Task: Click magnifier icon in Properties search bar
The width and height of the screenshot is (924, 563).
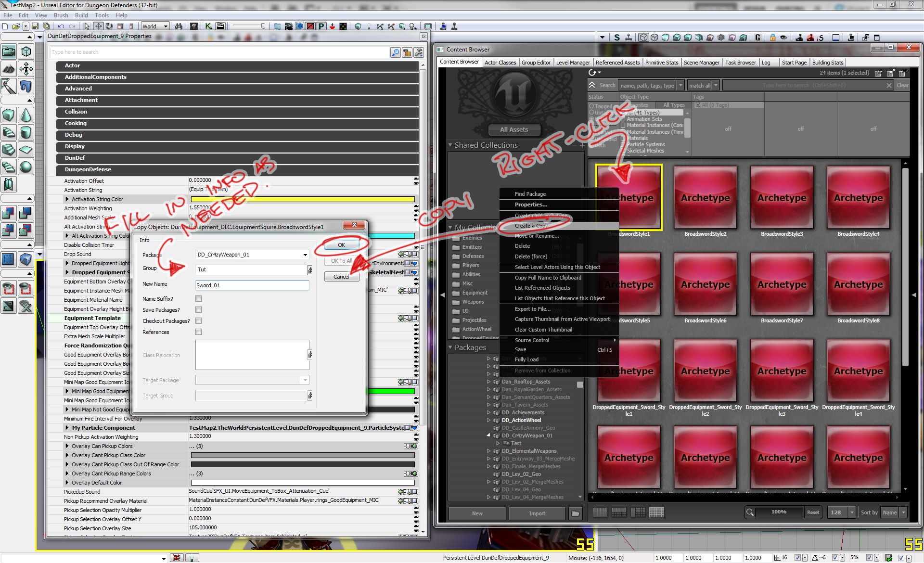Action: point(395,52)
